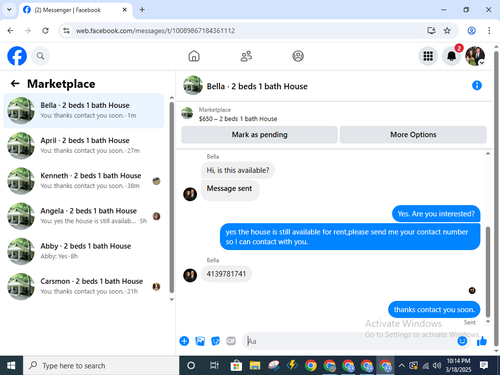
Task: Click the Type here to search box
Action: pyautogui.click(x=101, y=366)
